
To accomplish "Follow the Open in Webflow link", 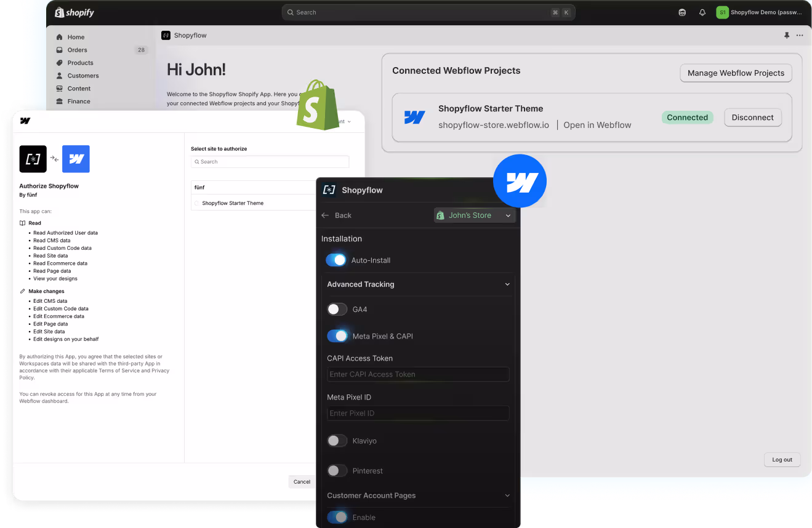I will 597,125.
